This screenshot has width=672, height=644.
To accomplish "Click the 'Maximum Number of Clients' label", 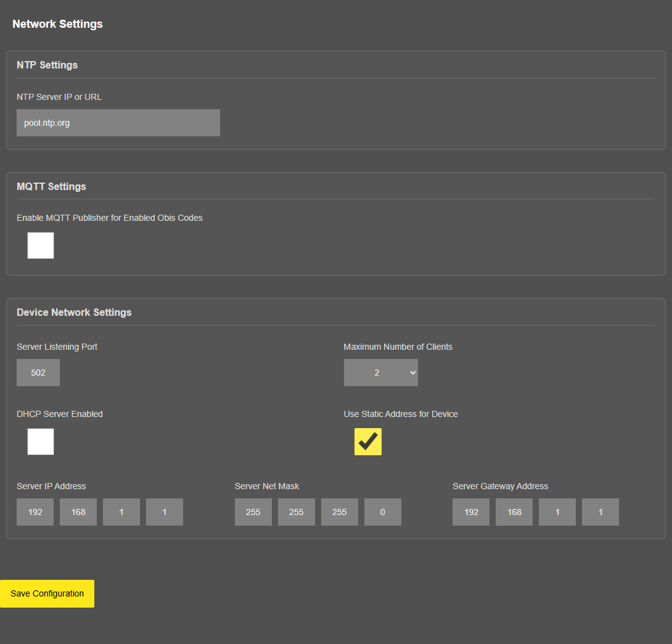I will click(398, 347).
